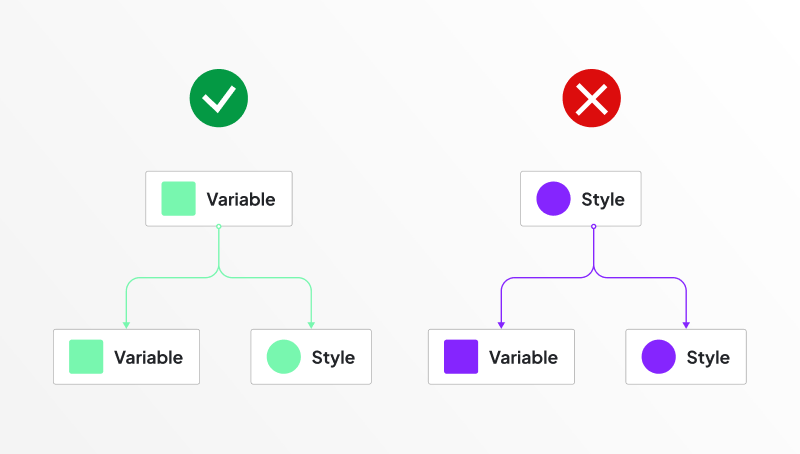Click the red X circle icon
The width and height of the screenshot is (800, 454).
click(x=591, y=98)
